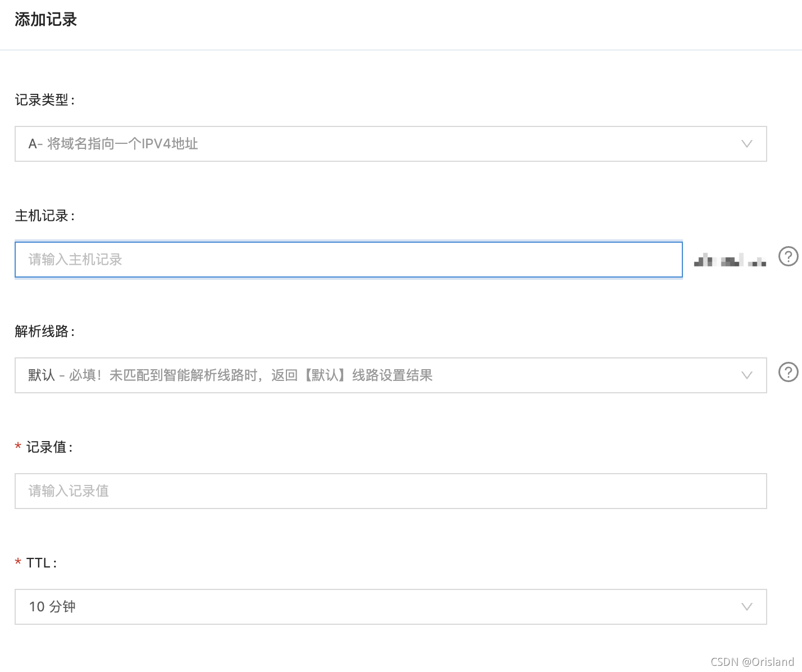
Task: Click the 记录类型 label
Action: pos(44,100)
